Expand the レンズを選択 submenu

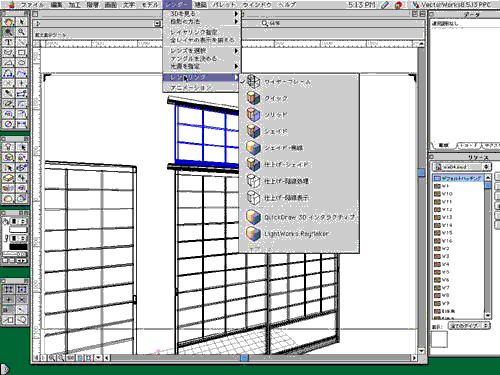(202, 51)
